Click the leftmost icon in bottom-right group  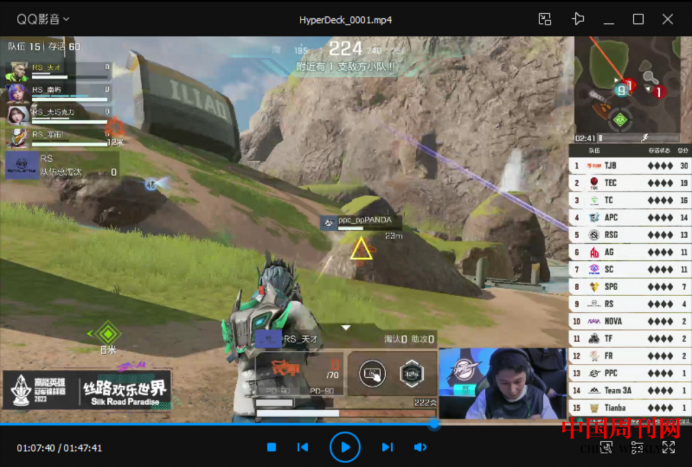point(606,447)
